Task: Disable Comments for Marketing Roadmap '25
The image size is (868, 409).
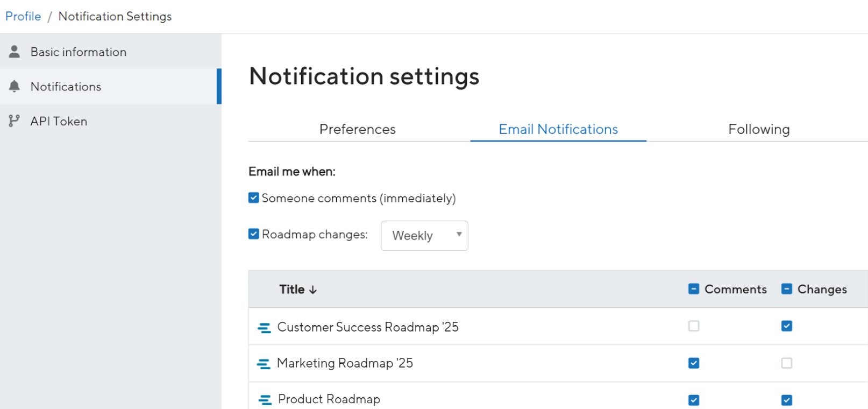Action: click(694, 363)
